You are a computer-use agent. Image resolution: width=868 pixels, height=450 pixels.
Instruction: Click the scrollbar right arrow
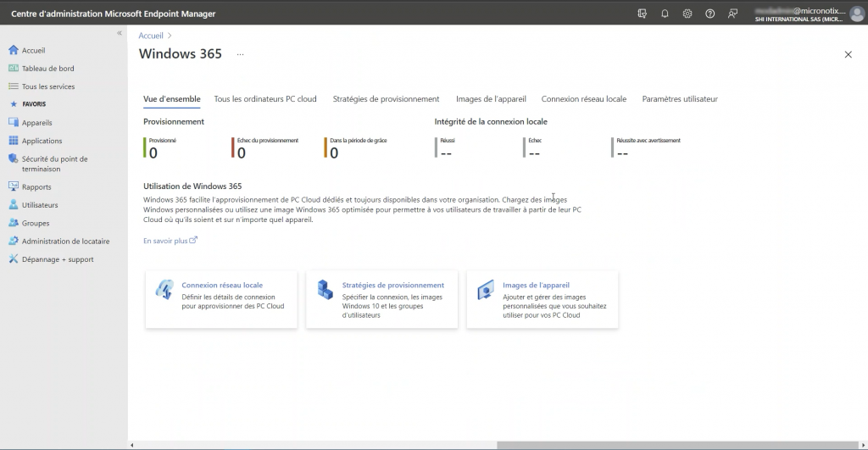pos(863,445)
